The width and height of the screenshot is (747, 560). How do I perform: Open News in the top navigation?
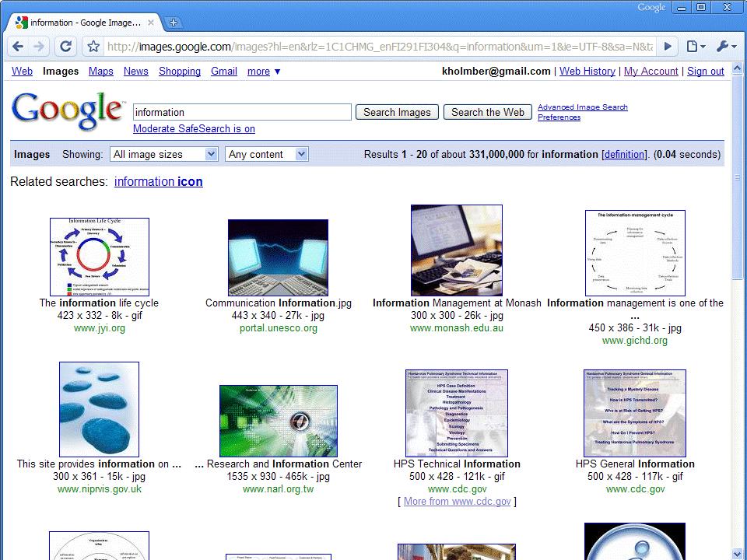135,72
